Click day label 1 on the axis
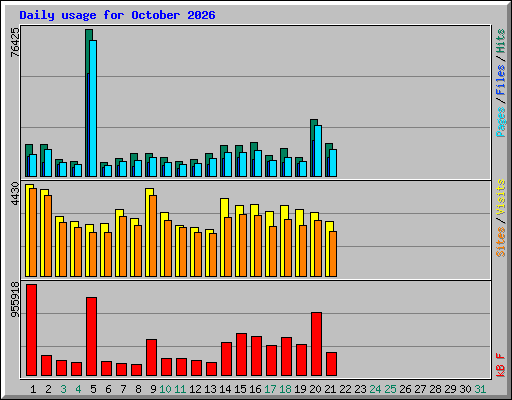The image size is (512, 400). (x=33, y=389)
